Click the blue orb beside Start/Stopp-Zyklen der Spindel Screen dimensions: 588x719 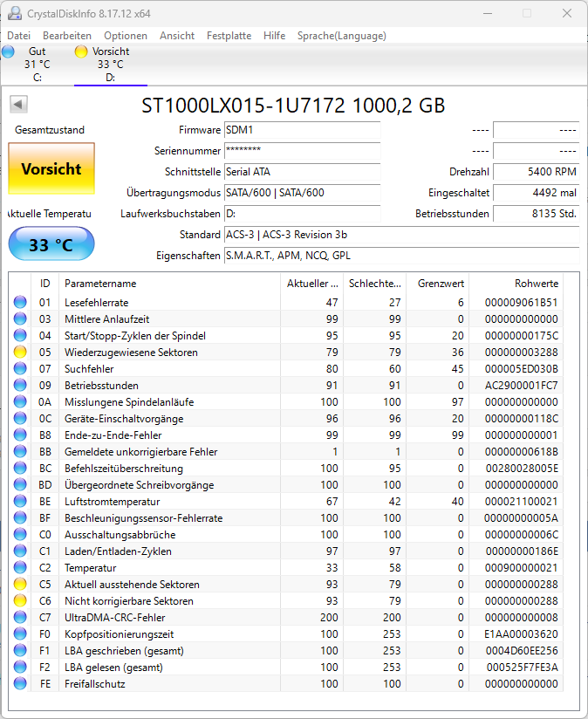20,335
